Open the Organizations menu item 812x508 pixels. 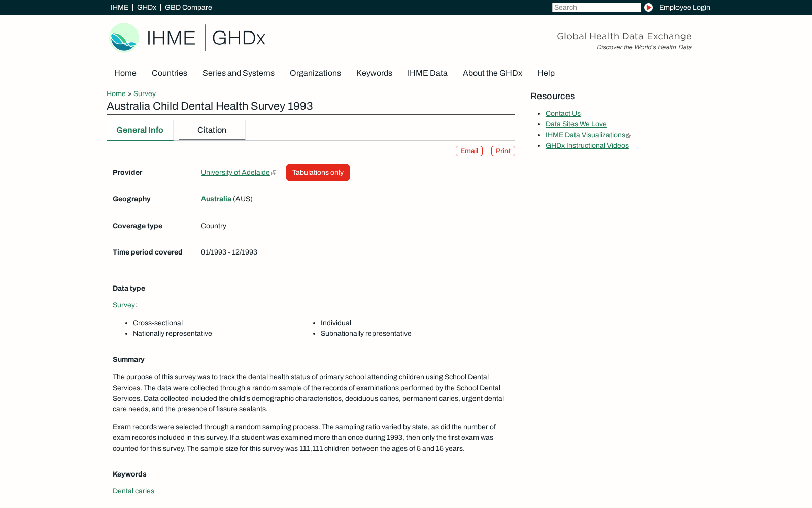point(315,73)
